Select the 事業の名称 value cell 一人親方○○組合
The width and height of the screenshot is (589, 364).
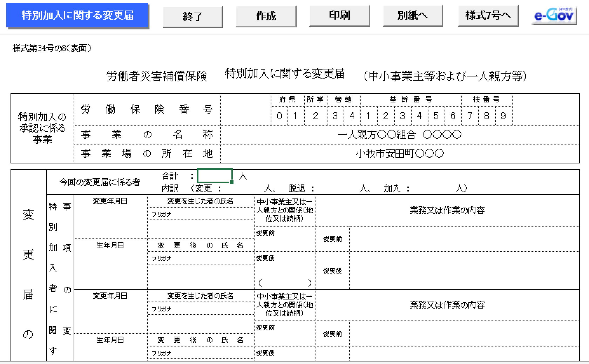(400, 135)
